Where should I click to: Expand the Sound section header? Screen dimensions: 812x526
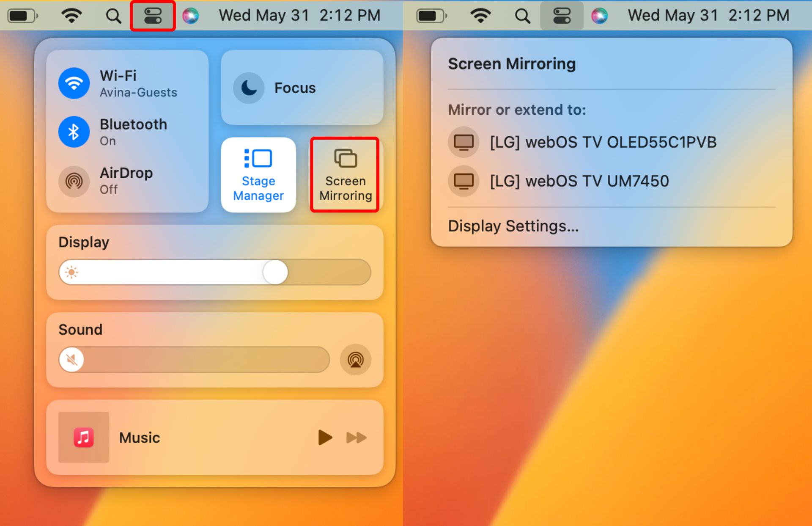point(80,329)
